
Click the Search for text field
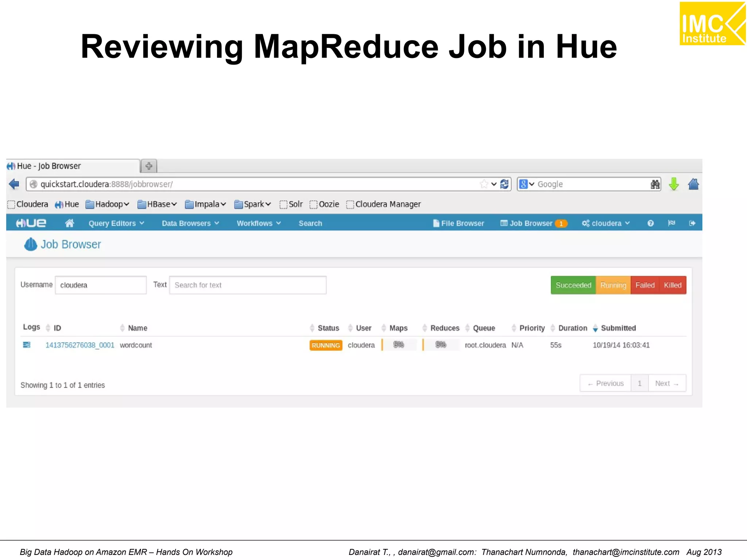[248, 285]
